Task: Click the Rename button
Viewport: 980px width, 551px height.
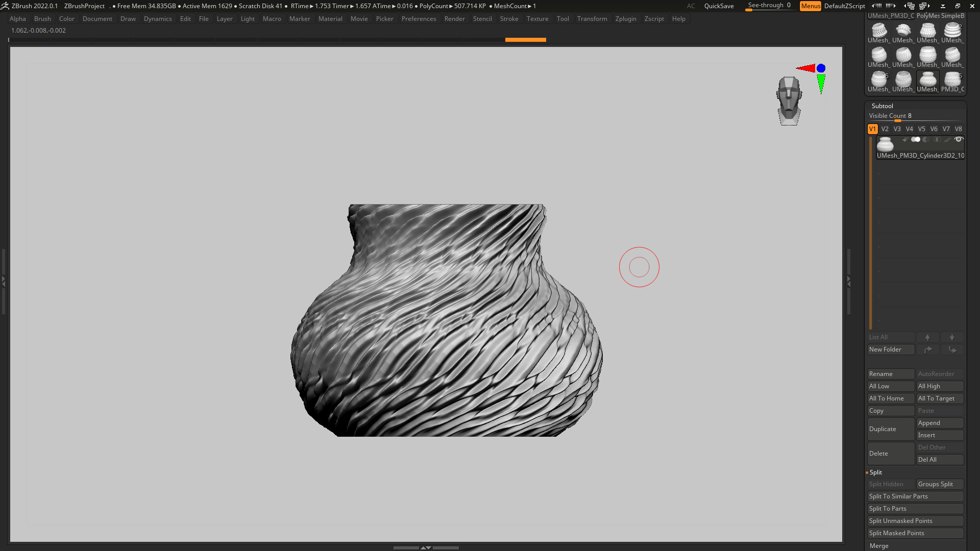Action: pyautogui.click(x=891, y=374)
